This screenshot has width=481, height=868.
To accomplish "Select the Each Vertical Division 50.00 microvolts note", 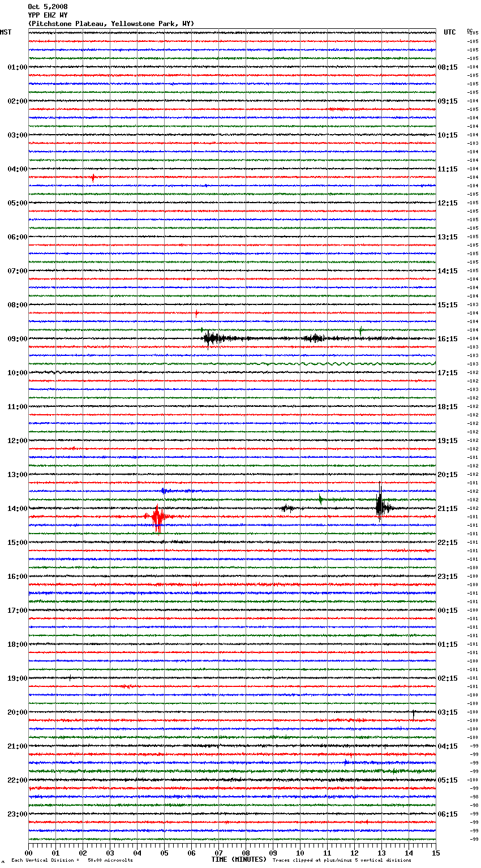I will click(72, 861).
